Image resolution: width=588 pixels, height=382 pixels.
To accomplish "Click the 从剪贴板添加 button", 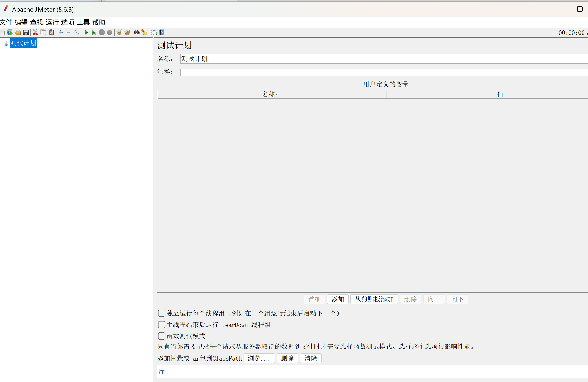I will tap(374, 299).
